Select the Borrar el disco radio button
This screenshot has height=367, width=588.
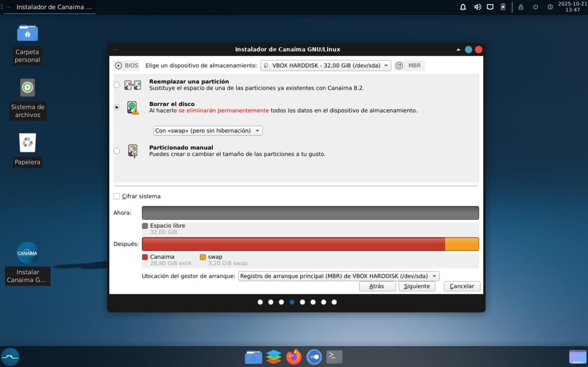[x=117, y=107]
